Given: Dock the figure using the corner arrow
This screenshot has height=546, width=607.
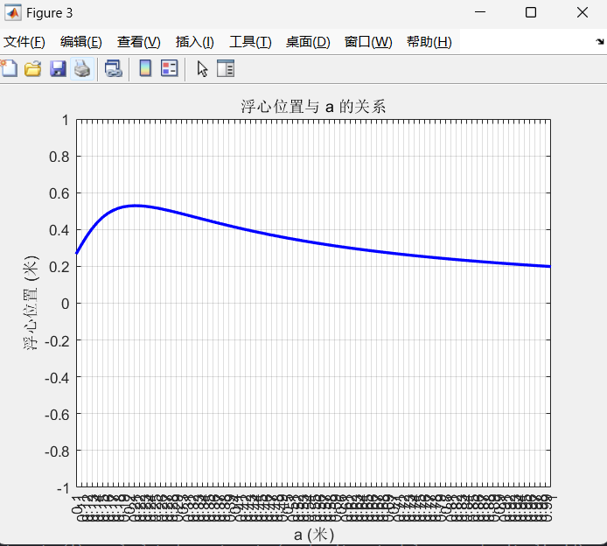Looking at the screenshot, I should pos(598,42).
